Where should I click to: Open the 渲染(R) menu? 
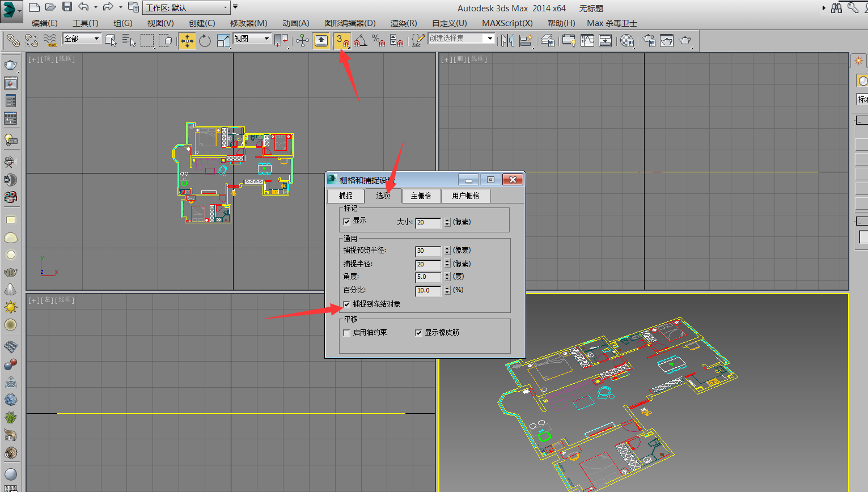coord(404,23)
